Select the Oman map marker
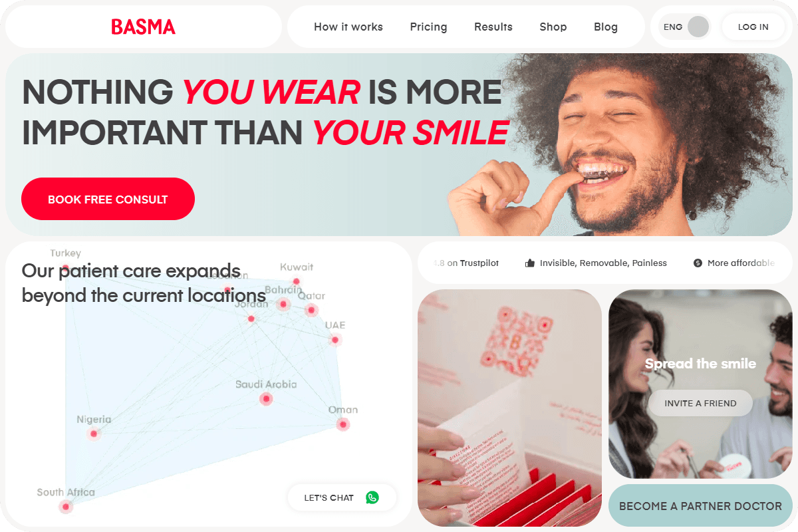Viewport: 798px width, 532px height. [342, 424]
